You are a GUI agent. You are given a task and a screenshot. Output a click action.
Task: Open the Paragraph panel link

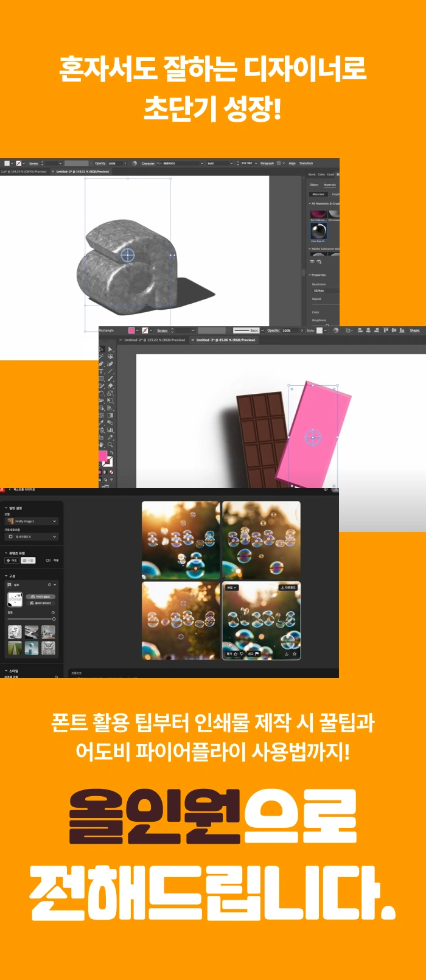pos(267,163)
